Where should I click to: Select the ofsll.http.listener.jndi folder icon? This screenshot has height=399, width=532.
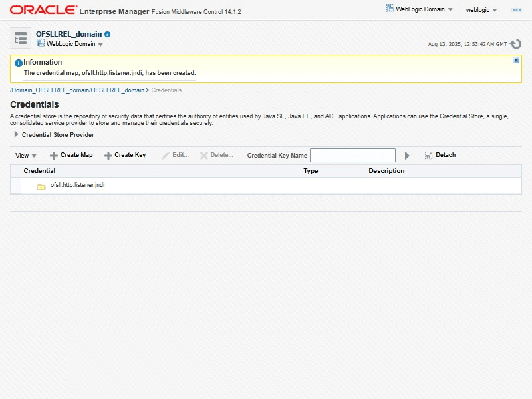[x=41, y=187]
